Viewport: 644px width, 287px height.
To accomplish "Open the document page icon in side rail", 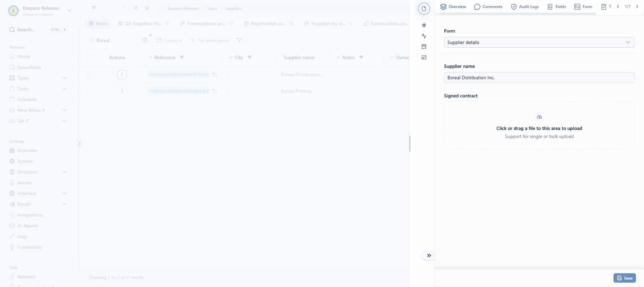I will coord(424,9).
